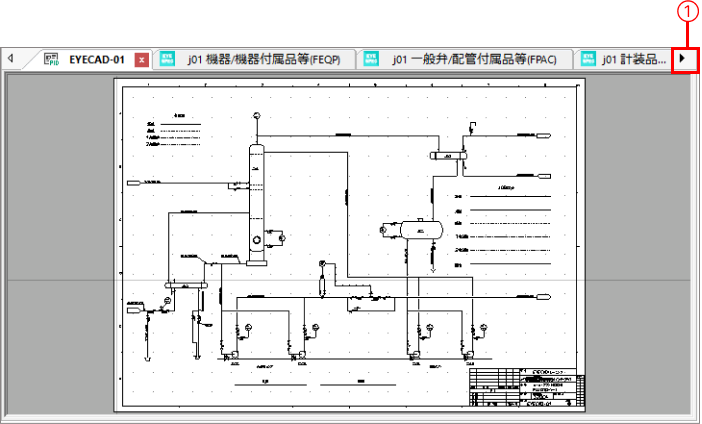Screen dimensions: 702x424
Task: Click the title block in drawing corner
Action: (x=528, y=387)
